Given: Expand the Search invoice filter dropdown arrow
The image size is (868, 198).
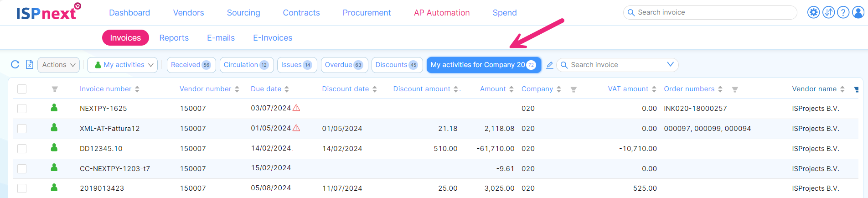Looking at the screenshot, I should 670,64.
